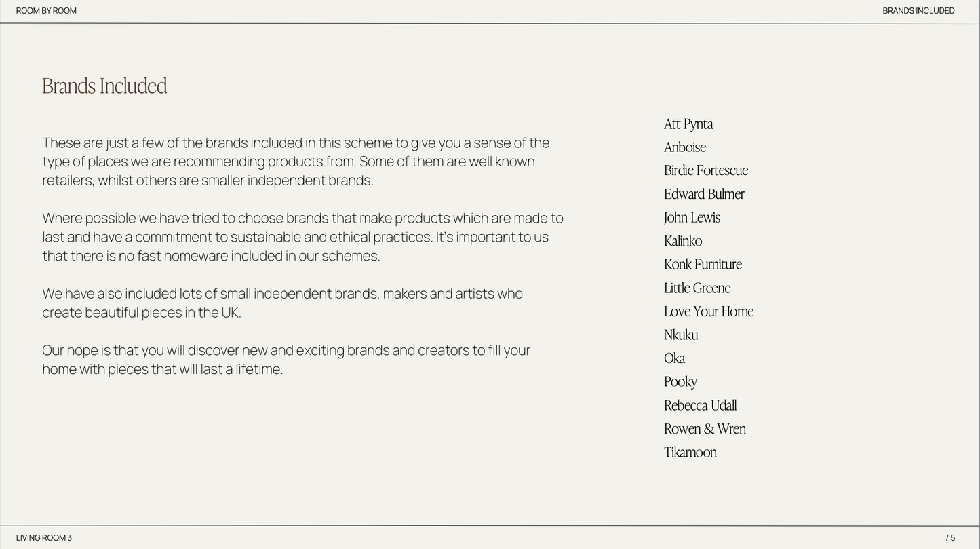
Task: Open the Rebecca Udall brand entry
Action: pos(700,406)
